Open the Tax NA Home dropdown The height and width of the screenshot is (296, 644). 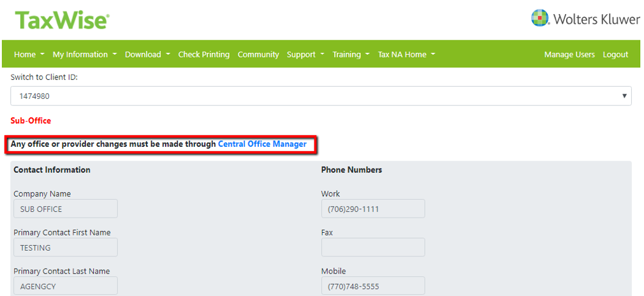pyautogui.click(x=407, y=54)
